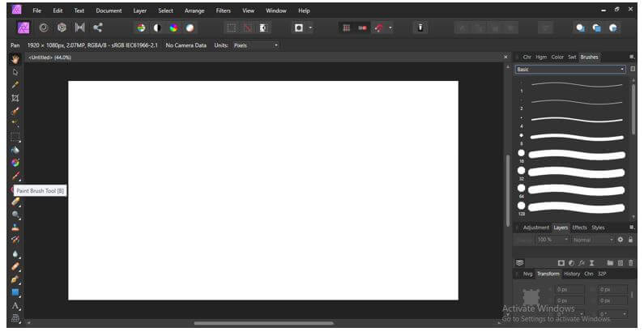Open the layer opacity 100% dropdown
Image resolution: width=644 pixels, height=336 pixels.
(x=552, y=240)
